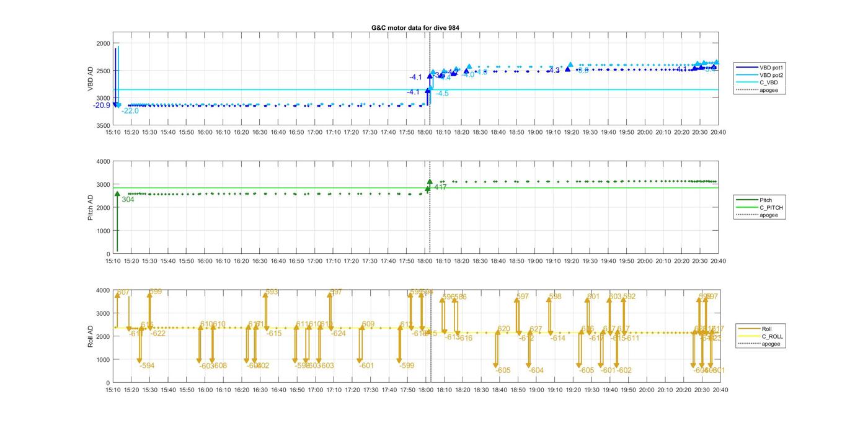The width and height of the screenshot is (868, 430).
Task: Click the "-604" label near 19:00 in Roll plot
Action: click(536, 370)
